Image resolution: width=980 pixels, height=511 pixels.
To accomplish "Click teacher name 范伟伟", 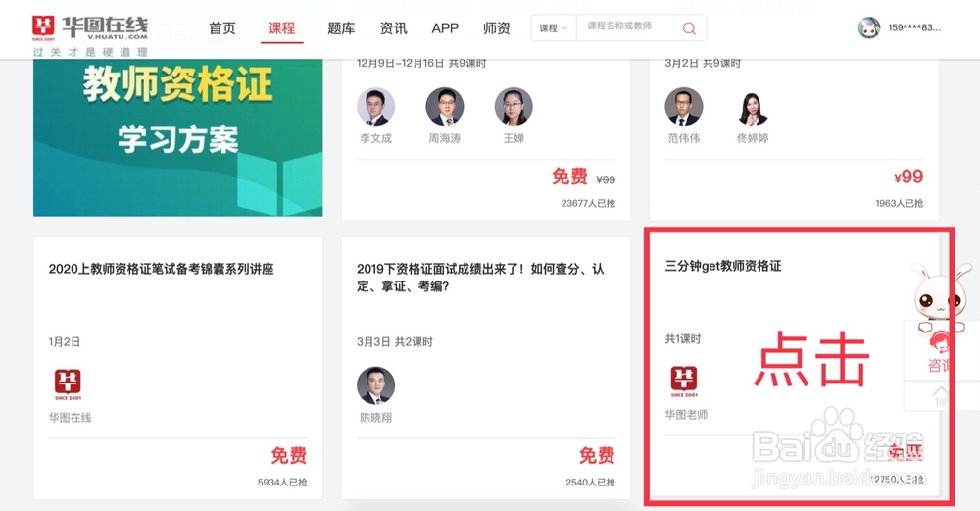I will click(684, 138).
